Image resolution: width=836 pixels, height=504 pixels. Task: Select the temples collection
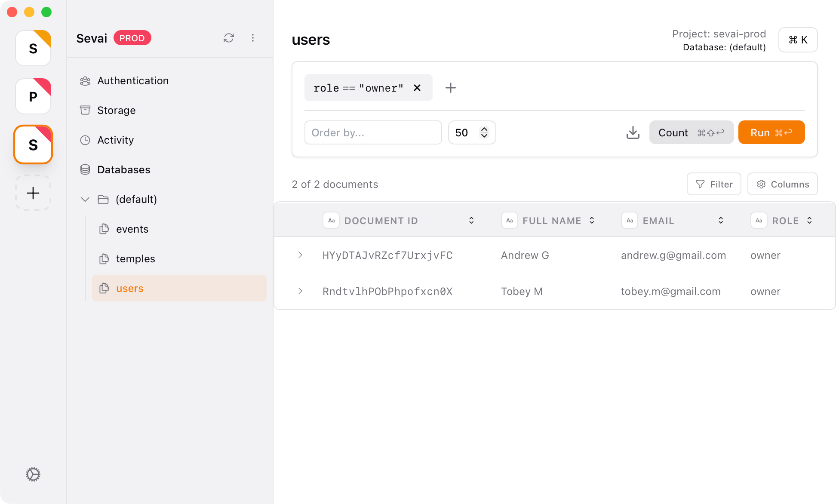pos(135,258)
